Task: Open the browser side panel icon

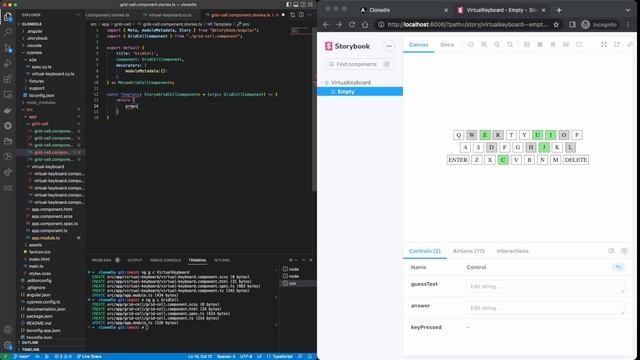Action: 572,24
